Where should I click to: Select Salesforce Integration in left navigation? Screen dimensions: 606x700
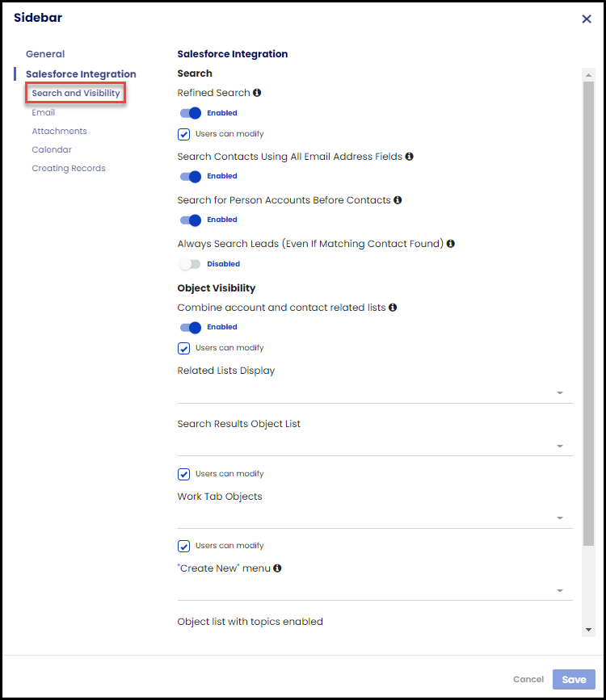pyautogui.click(x=81, y=74)
